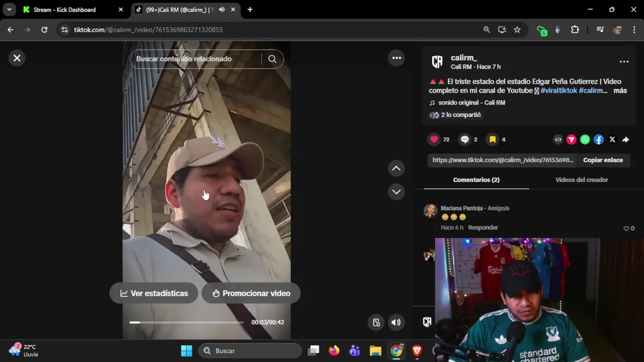Open the tab search dropdown arrow
The image size is (644, 362).
pyautogui.click(x=9, y=10)
